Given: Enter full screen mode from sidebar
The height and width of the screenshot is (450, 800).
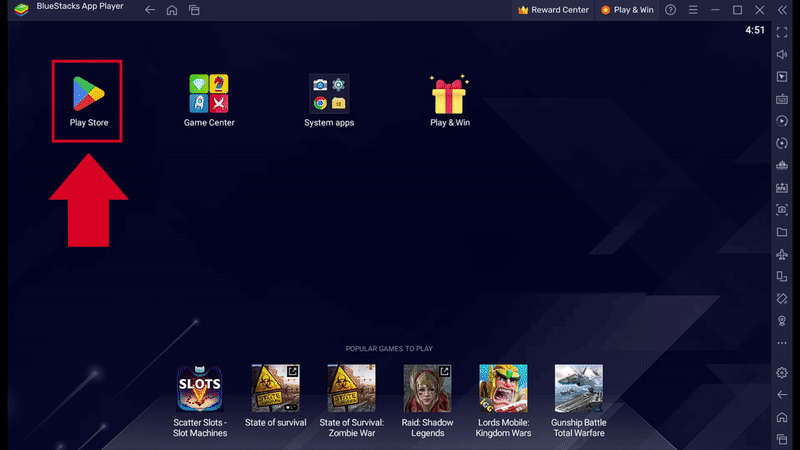Looking at the screenshot, I should (x=782, y=32).
